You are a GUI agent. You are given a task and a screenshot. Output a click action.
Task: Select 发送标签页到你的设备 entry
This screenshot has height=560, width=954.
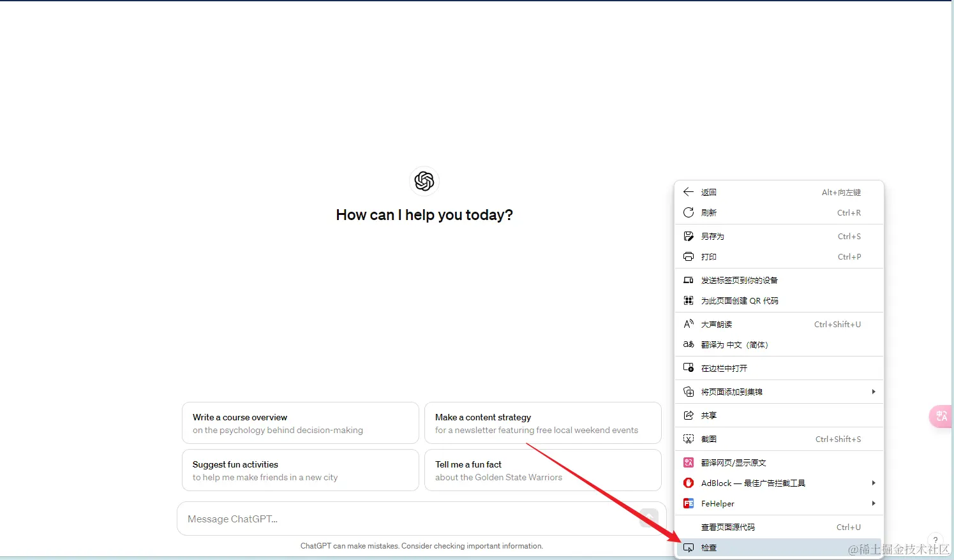click(779, 280)
